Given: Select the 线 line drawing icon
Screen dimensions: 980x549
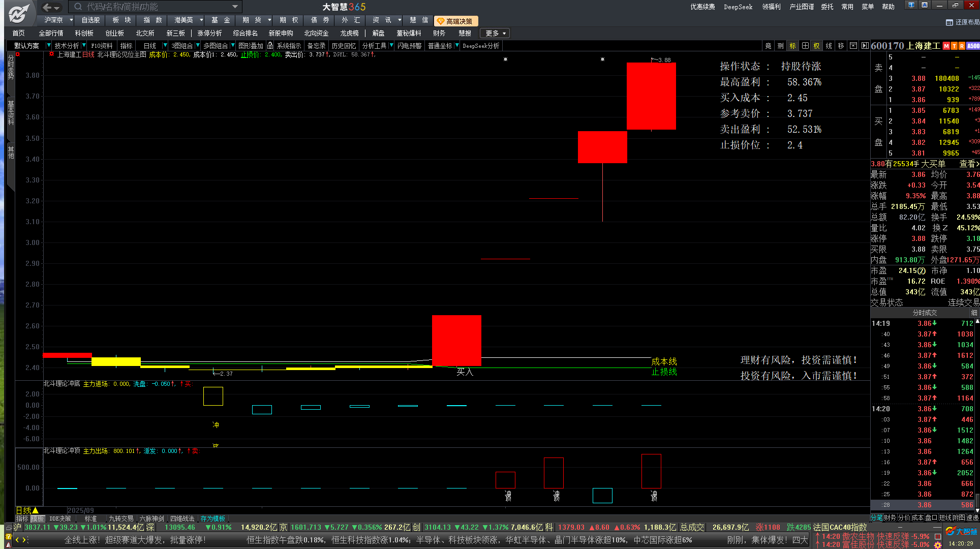Looking at the screenshot, I should tap(829, 46).
